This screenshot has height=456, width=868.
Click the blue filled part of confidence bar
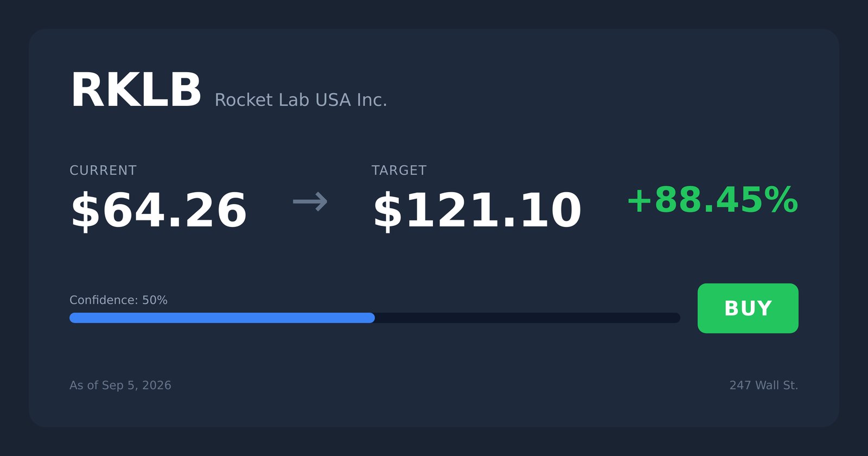tap(222, 318)
